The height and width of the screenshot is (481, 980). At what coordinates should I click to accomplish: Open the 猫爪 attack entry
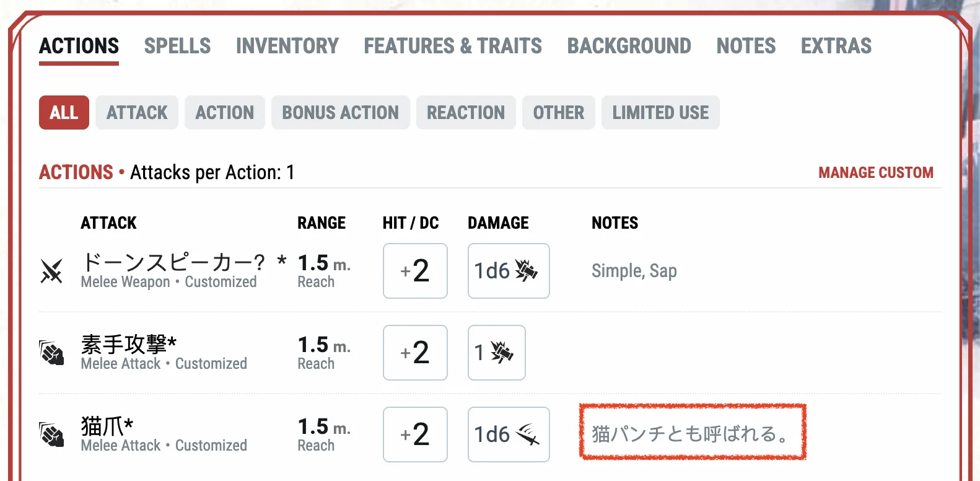pos(107,426)
